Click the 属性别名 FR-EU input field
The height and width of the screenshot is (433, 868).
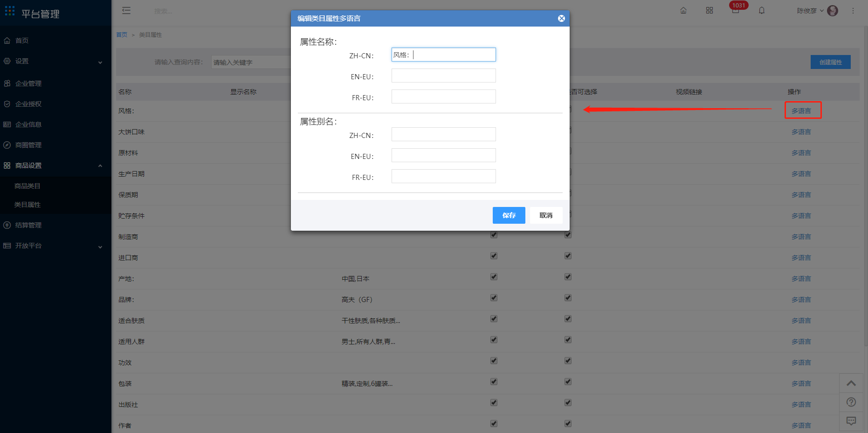coord(443,176)
